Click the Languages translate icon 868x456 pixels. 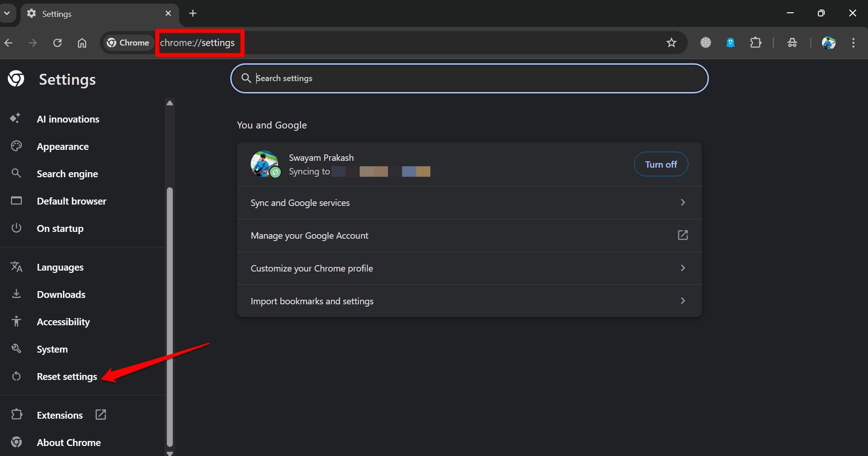click(16, 267)
